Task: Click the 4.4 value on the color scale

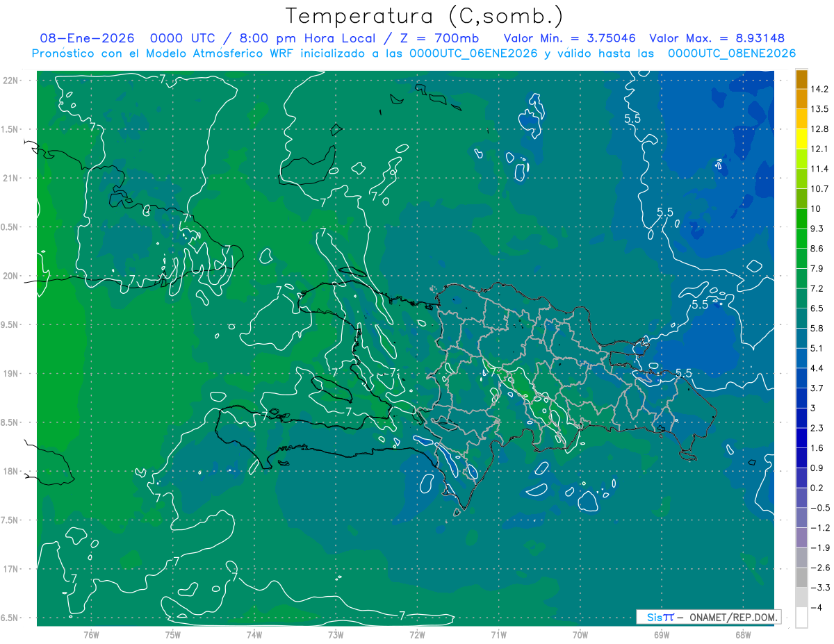Action: [817, 368]
